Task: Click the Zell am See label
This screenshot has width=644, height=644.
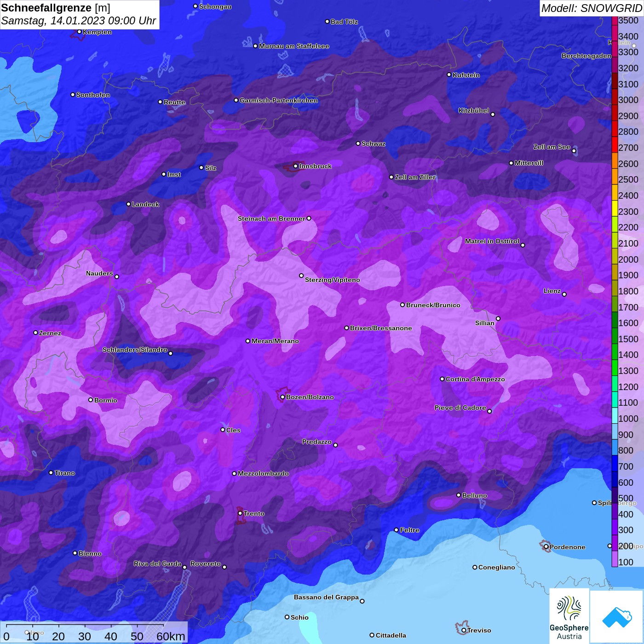Action: pyautogui.click(x=552, y=147)
